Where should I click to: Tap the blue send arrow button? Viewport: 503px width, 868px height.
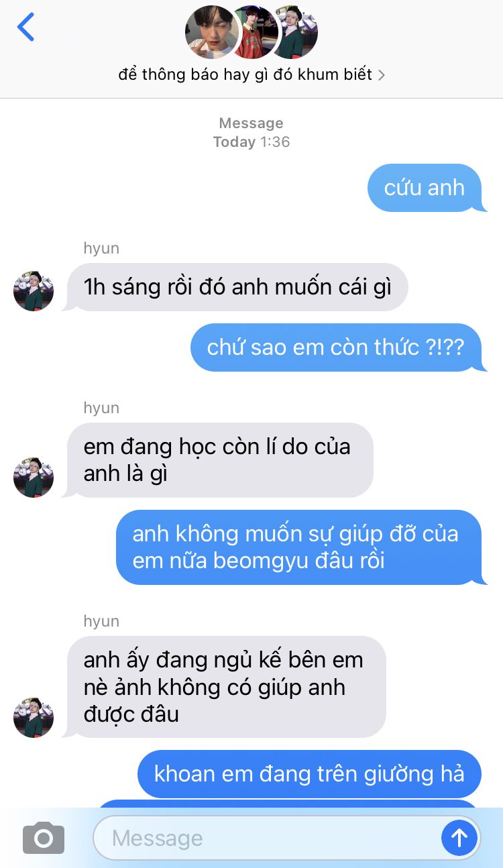point(459,837)
